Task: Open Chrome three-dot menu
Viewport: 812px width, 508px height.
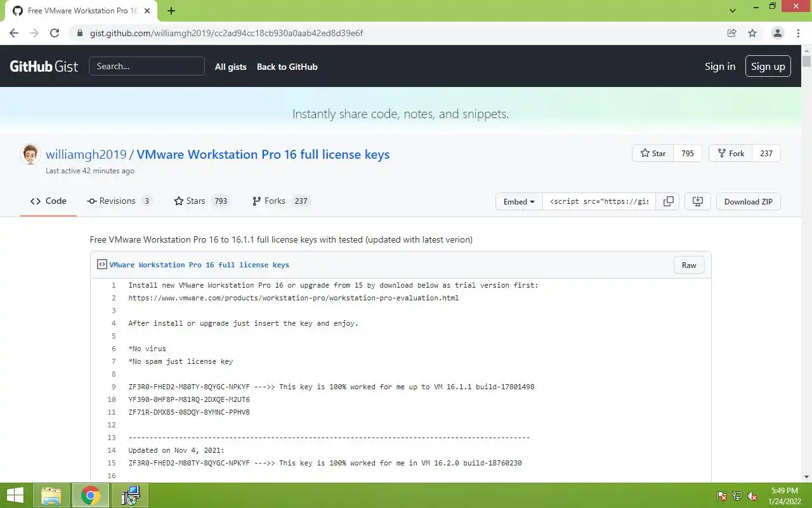Action: coord(798,33)
